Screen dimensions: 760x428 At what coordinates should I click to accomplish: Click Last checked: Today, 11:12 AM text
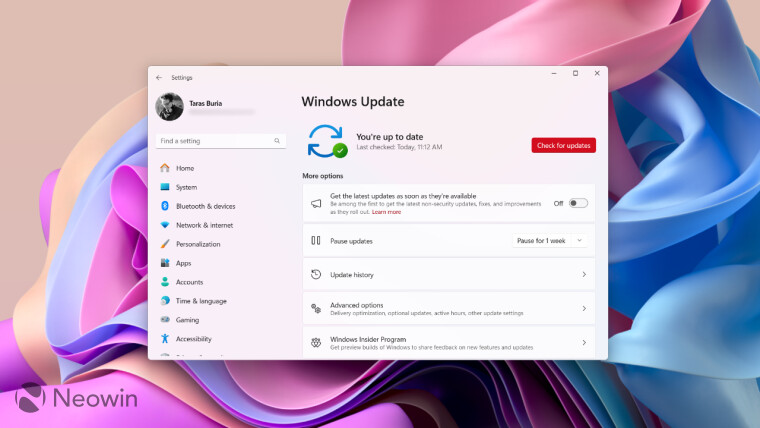tap(399, 147)
